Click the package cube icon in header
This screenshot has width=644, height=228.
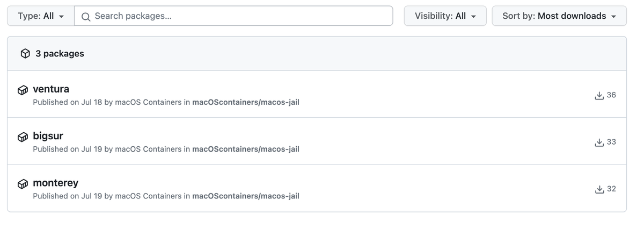click(x=25, y=54)
